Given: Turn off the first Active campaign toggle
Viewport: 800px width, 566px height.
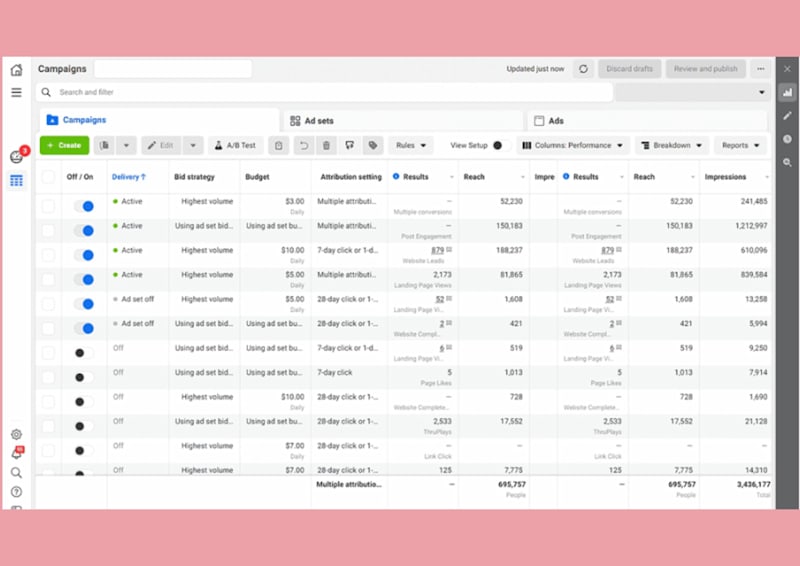Looking at the screenshot, I should [84, 206].
